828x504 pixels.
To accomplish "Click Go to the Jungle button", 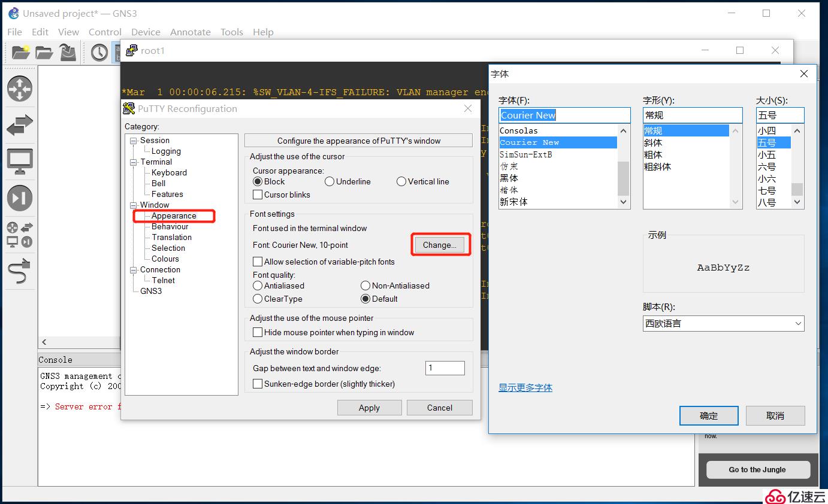I will click(757, 470).
